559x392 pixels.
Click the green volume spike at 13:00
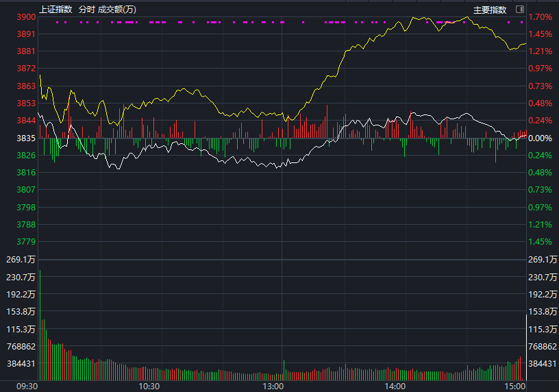click(283, 369)
